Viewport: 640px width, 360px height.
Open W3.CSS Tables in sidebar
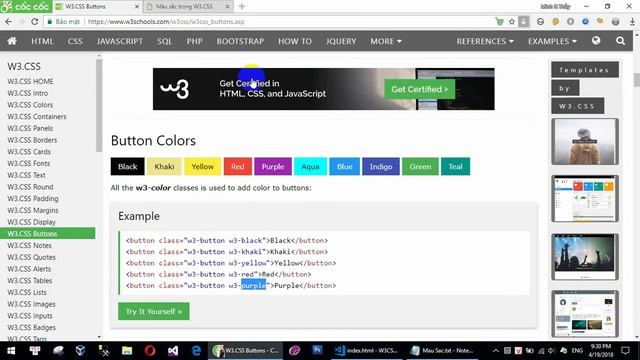[29, 281]
